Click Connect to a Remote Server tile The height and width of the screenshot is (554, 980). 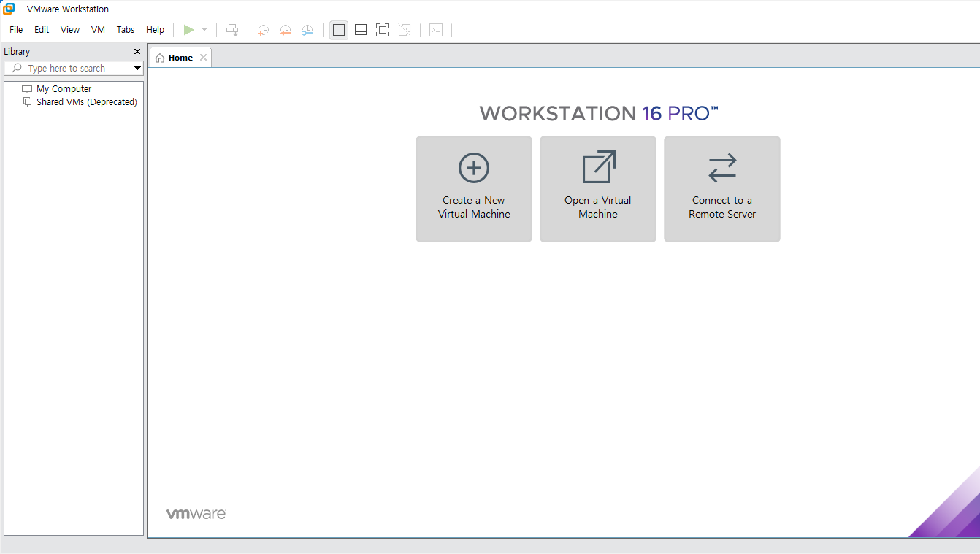(722, 189)
